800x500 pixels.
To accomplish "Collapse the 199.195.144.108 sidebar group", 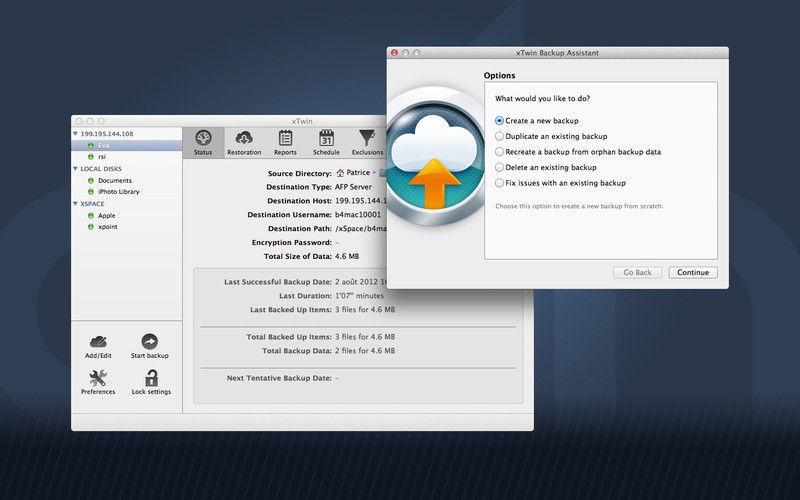I will coord(76,134).
